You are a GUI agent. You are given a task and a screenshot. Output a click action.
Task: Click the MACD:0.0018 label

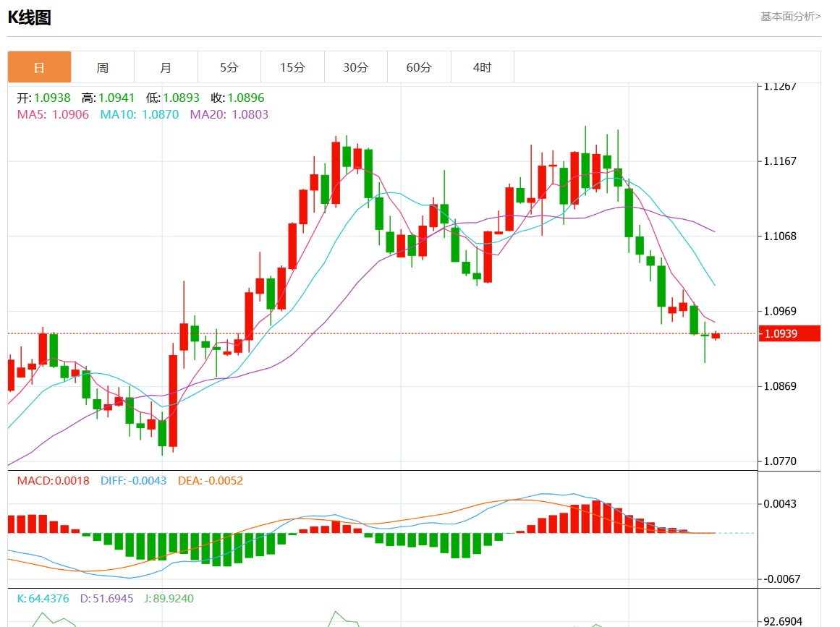[53, 481]
